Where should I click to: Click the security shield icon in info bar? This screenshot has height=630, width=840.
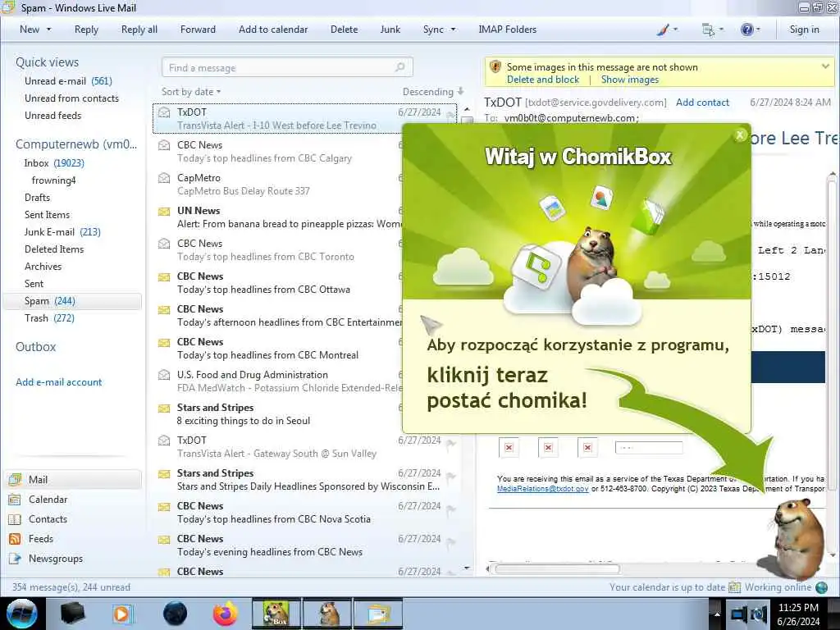[495, 67]
